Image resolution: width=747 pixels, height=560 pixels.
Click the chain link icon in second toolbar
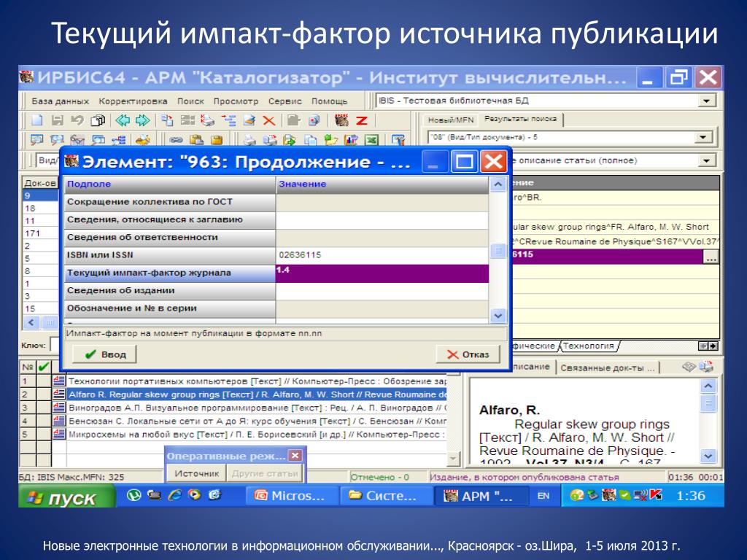tap(177, 140)
